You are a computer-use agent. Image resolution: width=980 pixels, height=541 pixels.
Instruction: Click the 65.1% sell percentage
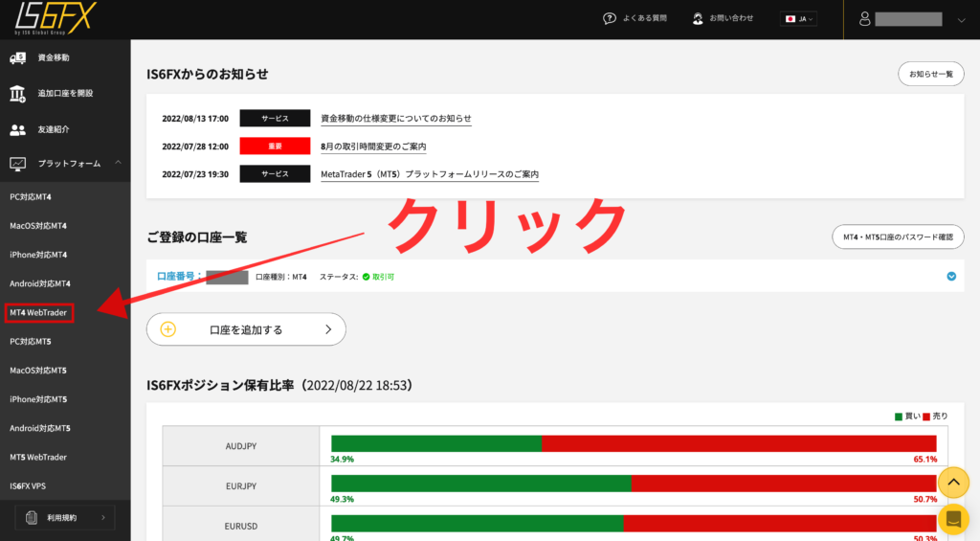(925, 459)
